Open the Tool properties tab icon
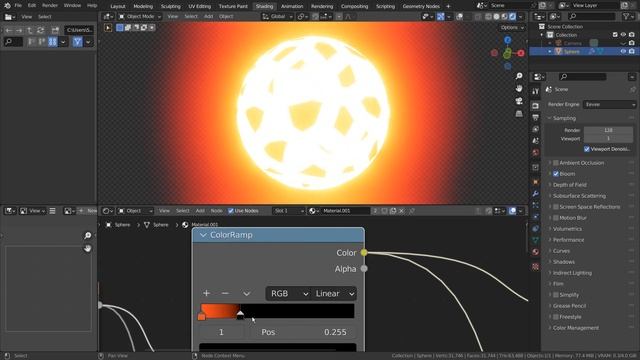 pos(536,91)
